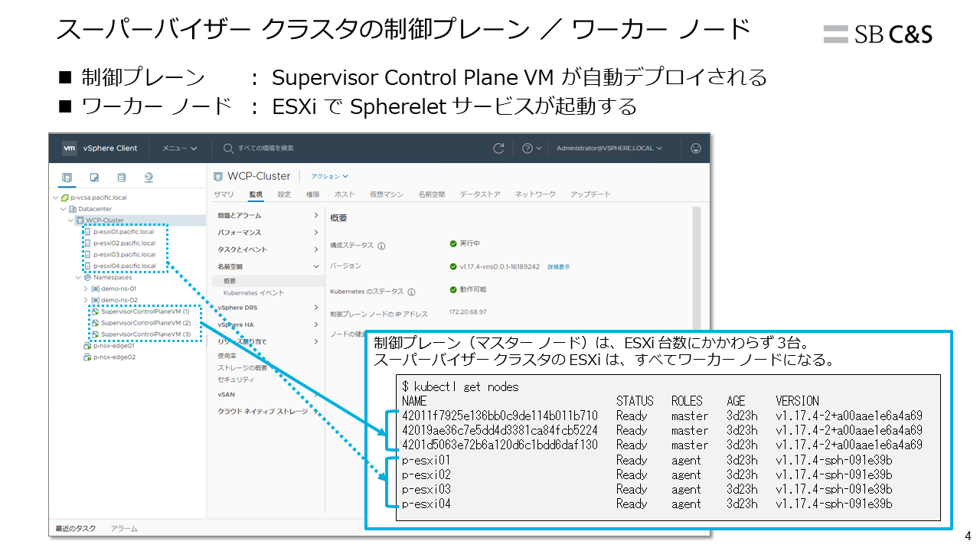Click the Namespaces folder icon
The width and height of the screenshot is (980, 551).
(x=87, y=278)
